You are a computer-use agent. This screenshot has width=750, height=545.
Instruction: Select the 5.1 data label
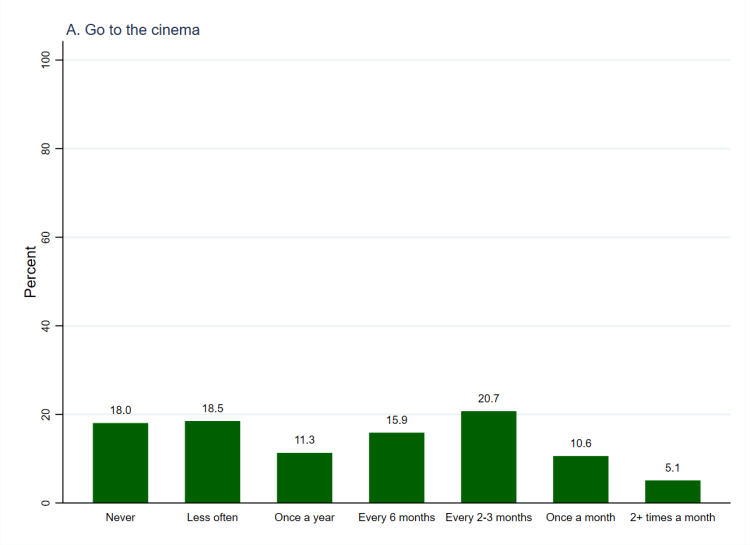pos(672,467)
